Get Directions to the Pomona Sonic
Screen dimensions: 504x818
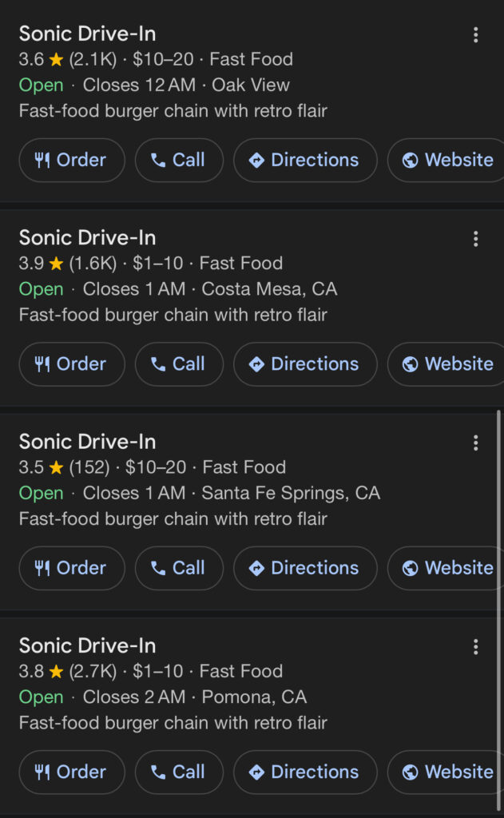pos(304,772)
